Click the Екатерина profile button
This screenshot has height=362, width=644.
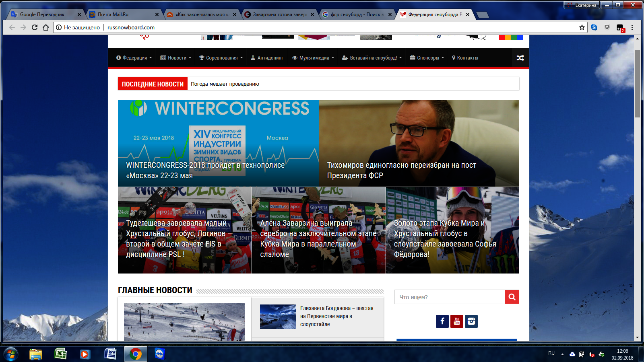click(582, 5)
